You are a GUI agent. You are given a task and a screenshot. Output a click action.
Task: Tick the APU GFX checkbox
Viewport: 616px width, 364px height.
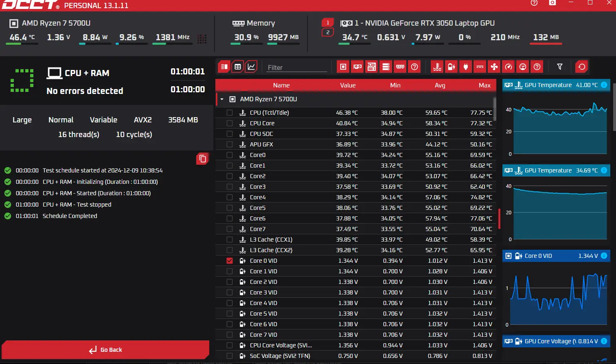point(230,144)
